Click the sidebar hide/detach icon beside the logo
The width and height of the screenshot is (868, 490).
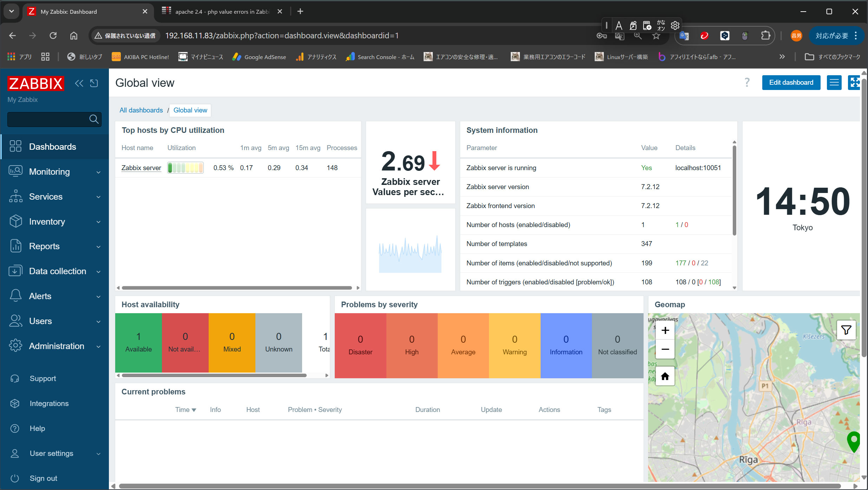tap(94, 83)
